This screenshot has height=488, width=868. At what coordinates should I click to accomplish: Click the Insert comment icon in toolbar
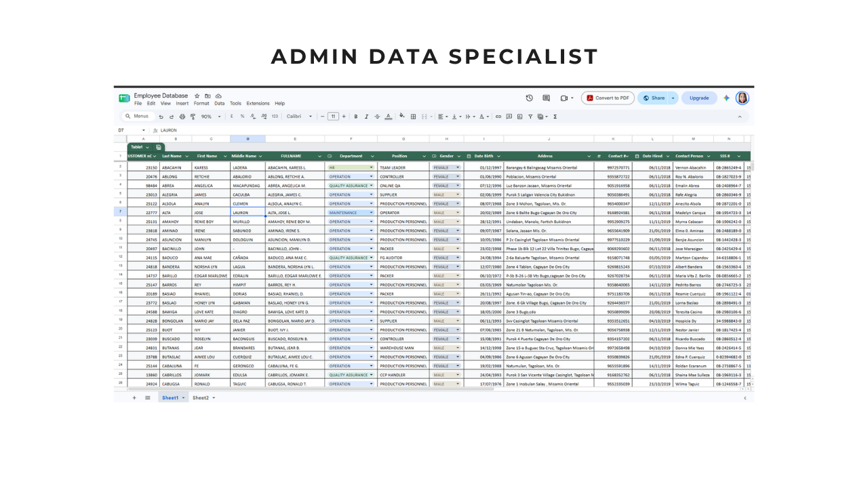pyautogui.click(x=509, y=117)
